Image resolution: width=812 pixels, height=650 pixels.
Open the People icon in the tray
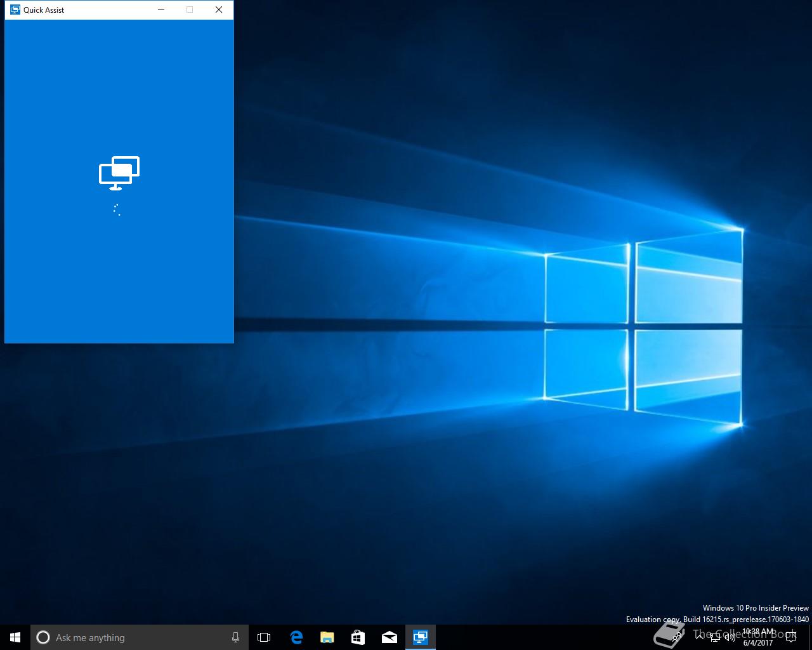(676, 637)
